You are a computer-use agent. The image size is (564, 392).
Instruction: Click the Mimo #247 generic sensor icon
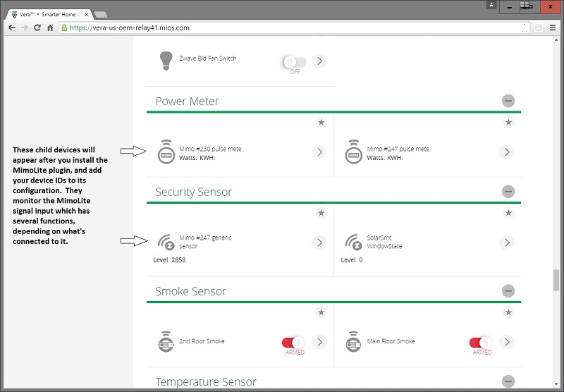tap(166, 243)
